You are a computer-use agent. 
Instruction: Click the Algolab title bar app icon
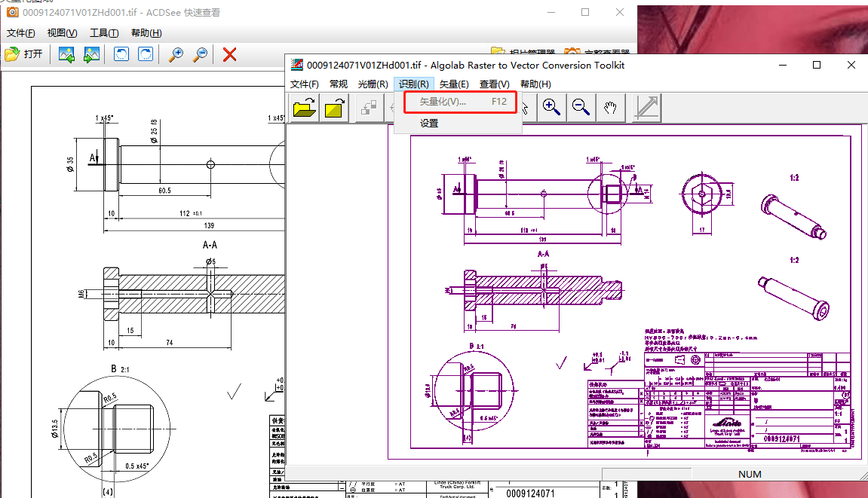click(x=297, y=66)
